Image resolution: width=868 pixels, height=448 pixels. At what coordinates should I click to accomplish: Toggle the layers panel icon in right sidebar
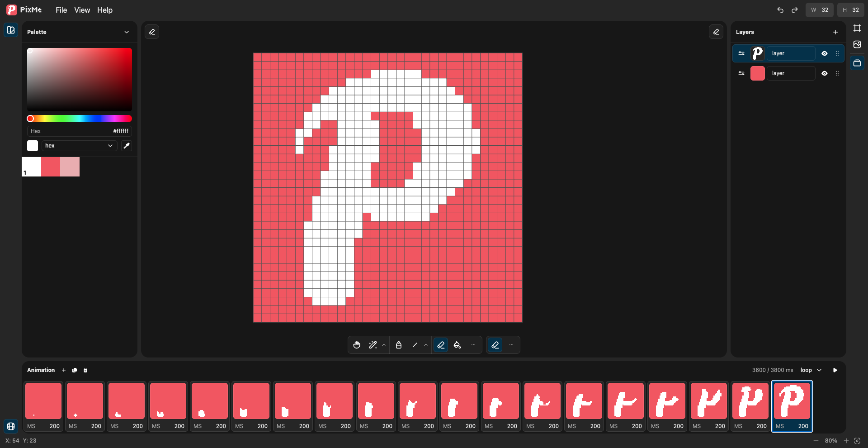857,63
